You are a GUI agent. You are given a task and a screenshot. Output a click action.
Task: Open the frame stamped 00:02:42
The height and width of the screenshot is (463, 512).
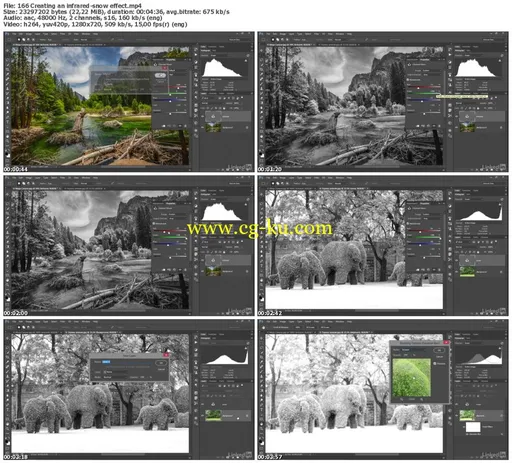pyautogui.click(x=383, y=246)
